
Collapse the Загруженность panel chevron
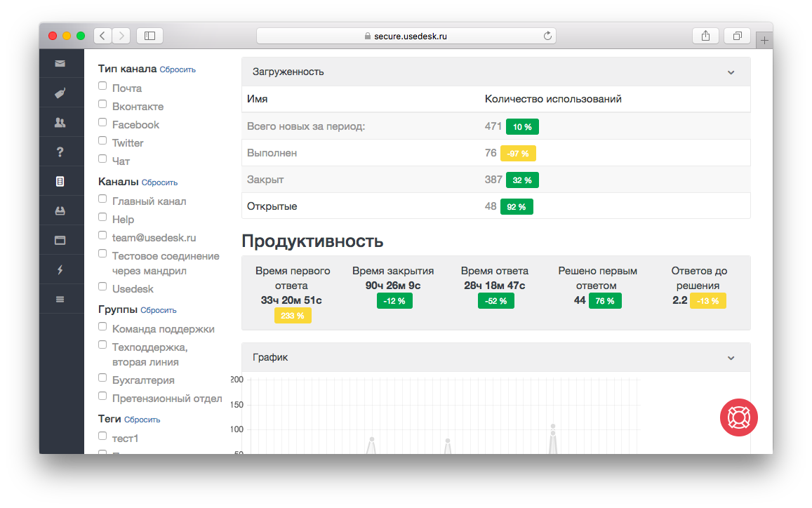tap(731, 72)
